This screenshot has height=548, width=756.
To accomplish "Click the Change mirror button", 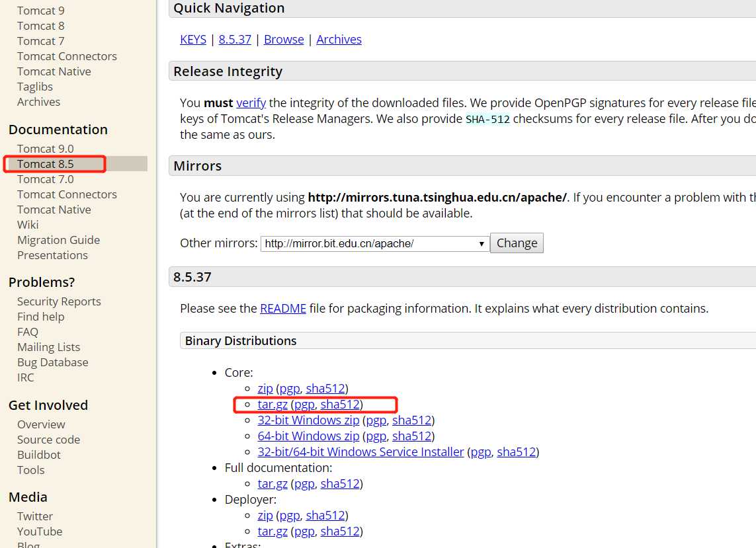I will [x=517, y=243].
